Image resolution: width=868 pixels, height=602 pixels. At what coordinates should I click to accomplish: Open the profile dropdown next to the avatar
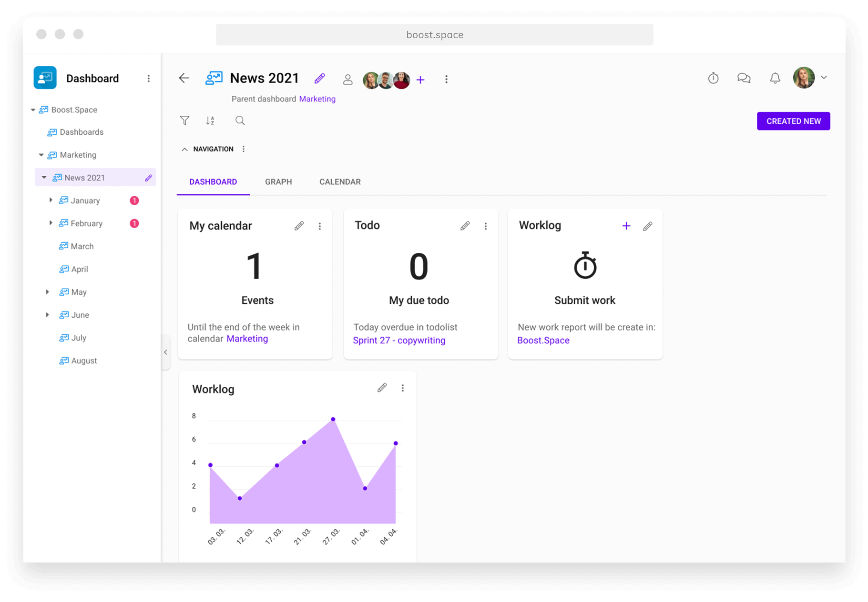pyautogui.click(x=824, y=78)
